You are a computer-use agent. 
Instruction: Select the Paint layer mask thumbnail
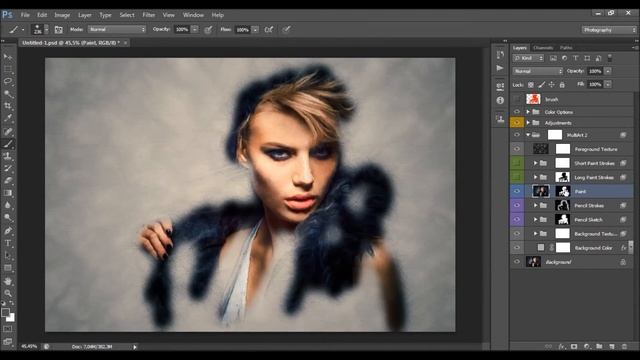562,191
